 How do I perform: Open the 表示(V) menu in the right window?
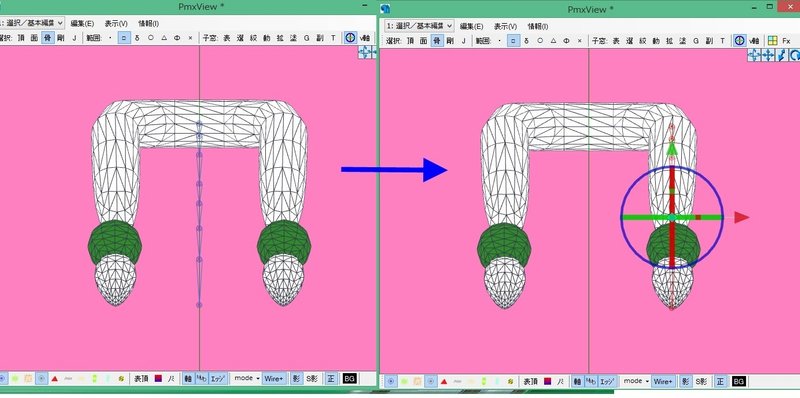505,27
